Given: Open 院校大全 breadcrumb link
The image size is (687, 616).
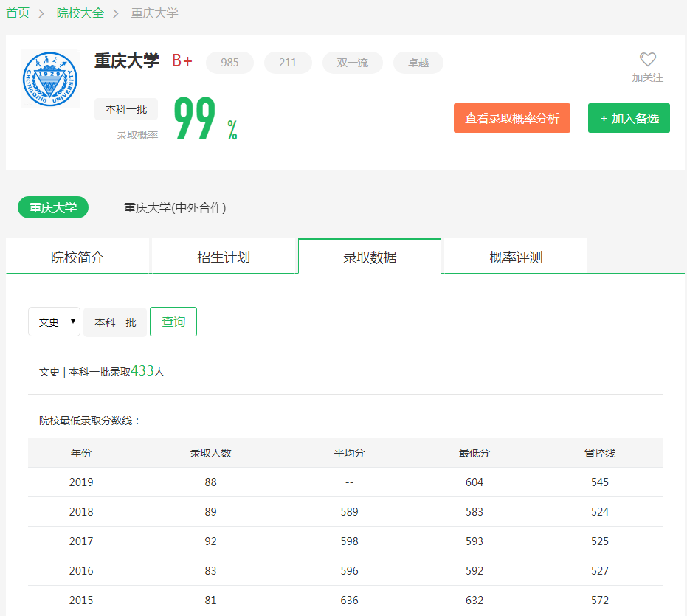Looking at the screenshot, I should click(80, 13).
